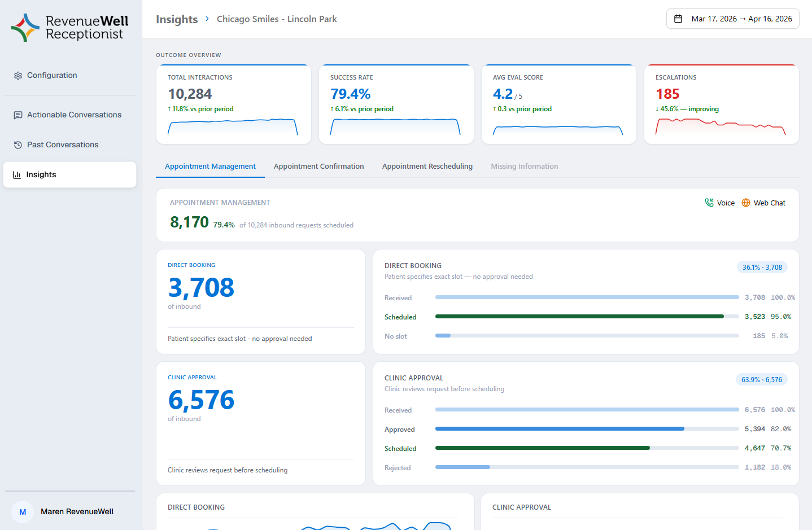This screenshot has height=530, width=812.
Task: Click the Insights breadcrumb link
Action: tap(177, 19)
